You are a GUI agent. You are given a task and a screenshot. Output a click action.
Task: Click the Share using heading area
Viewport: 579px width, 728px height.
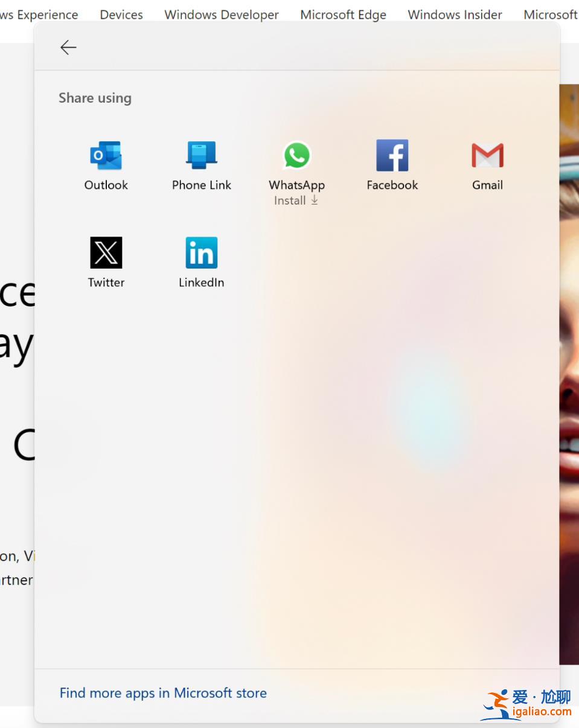(x=95, y=98)
